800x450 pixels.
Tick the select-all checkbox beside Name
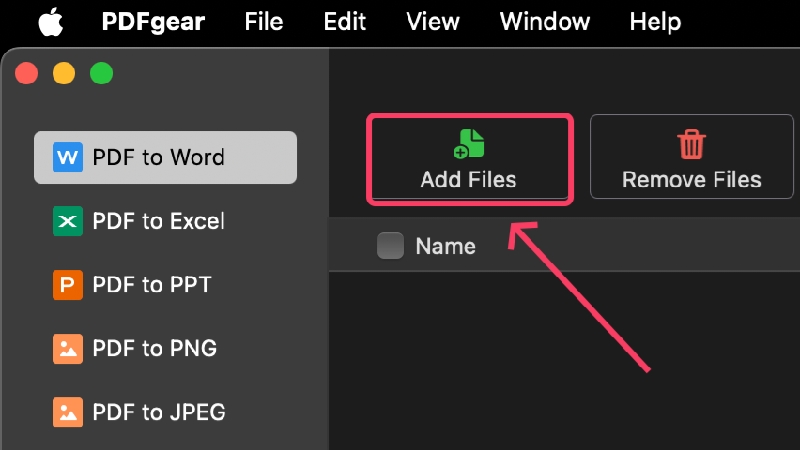[390, 246]
